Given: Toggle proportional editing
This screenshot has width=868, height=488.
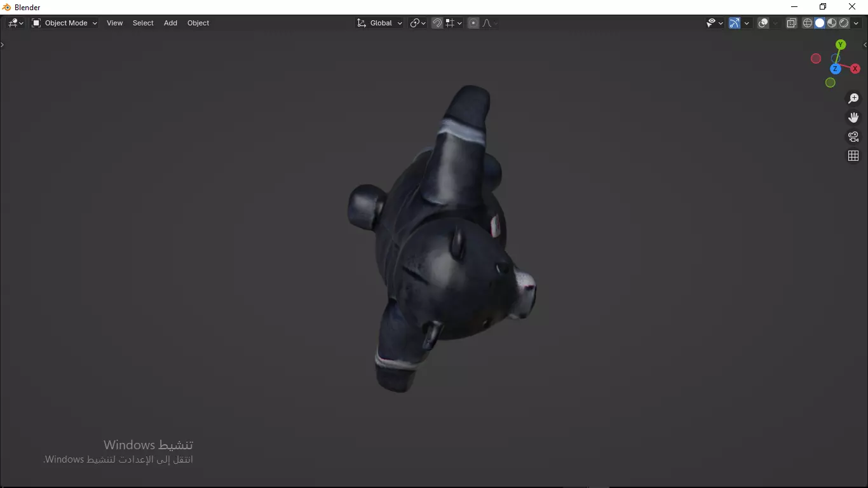Looking at the screenshot, I should click(473, 23).
